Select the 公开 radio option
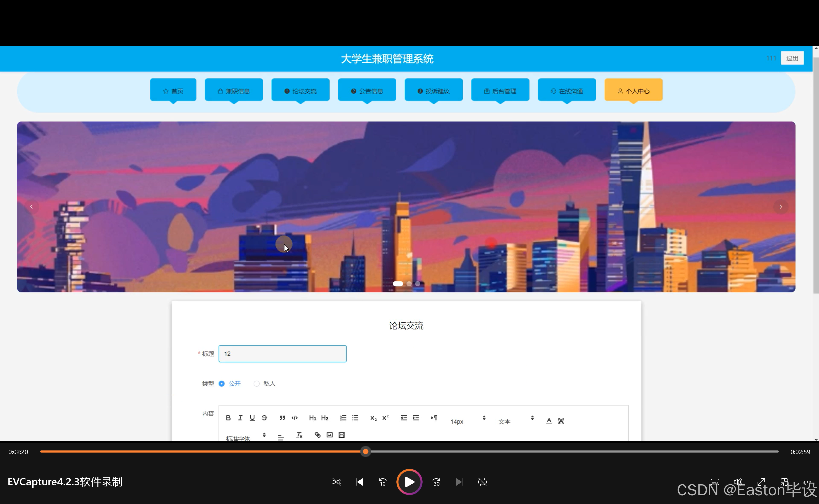Viewport: 819px width, 504px height. [x=230, y=384]
